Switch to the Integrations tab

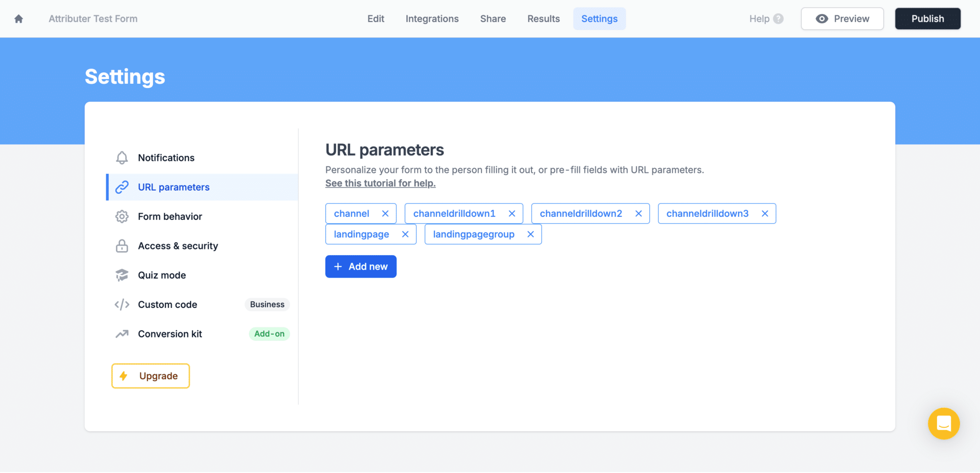click(x=432, y=19)
